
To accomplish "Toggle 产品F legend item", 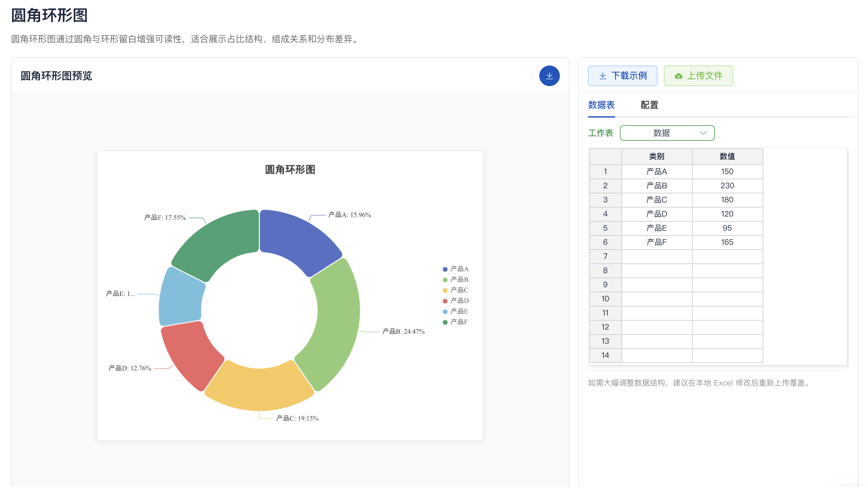I will click(x=456, y=322).
